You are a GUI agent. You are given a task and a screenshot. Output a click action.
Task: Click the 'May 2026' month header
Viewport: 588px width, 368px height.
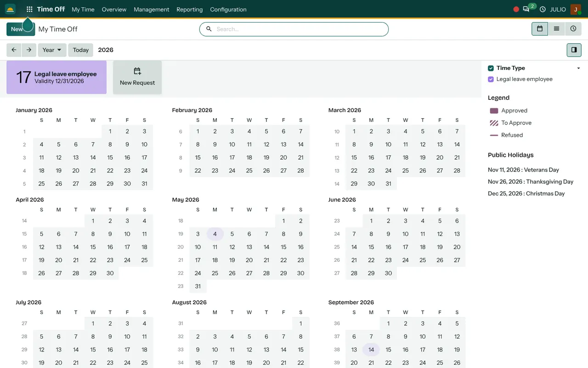point(186,200)
